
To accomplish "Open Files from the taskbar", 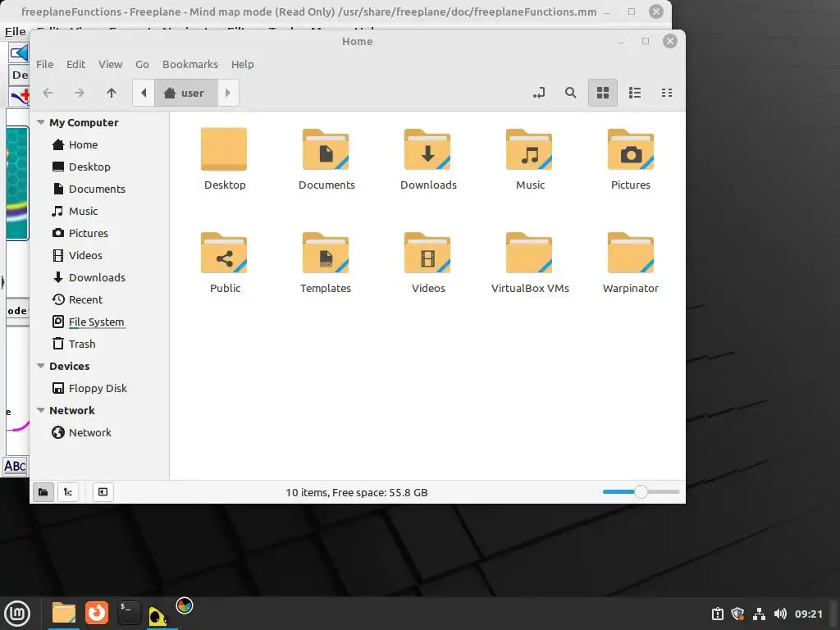I will pyautogui.click(x=64, y=614).
